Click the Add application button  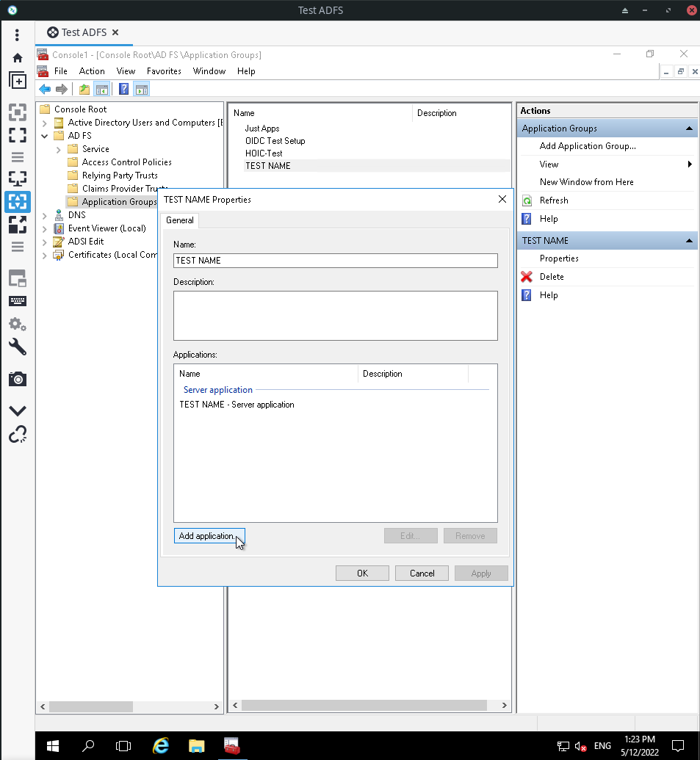[209, 536]
